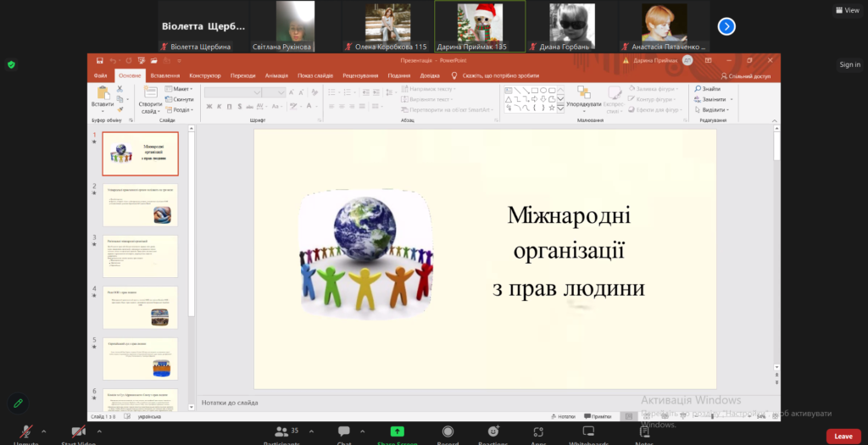The width and height of the screenshot is (868, 445).
Task: Unmute microphone in Zoom
Action: (x=26, y=434)
